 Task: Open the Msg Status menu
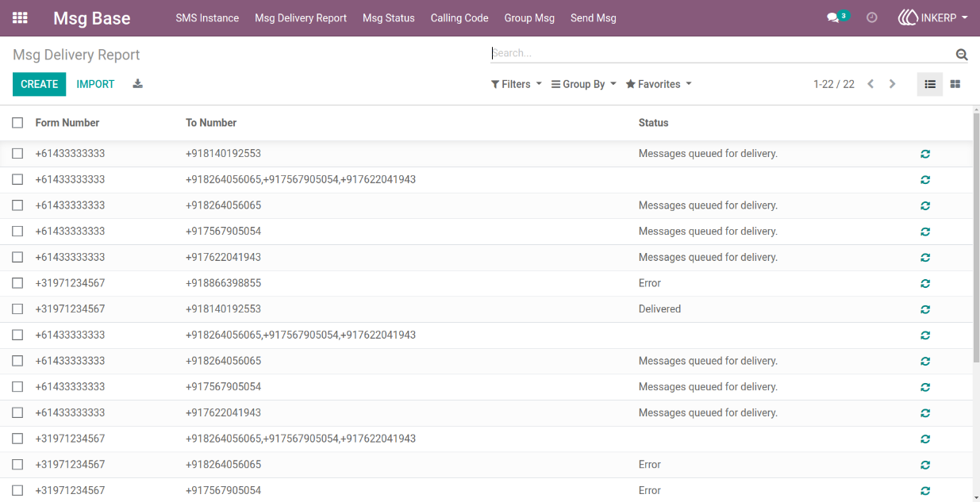pyautogui.click(x=389, y=18)
